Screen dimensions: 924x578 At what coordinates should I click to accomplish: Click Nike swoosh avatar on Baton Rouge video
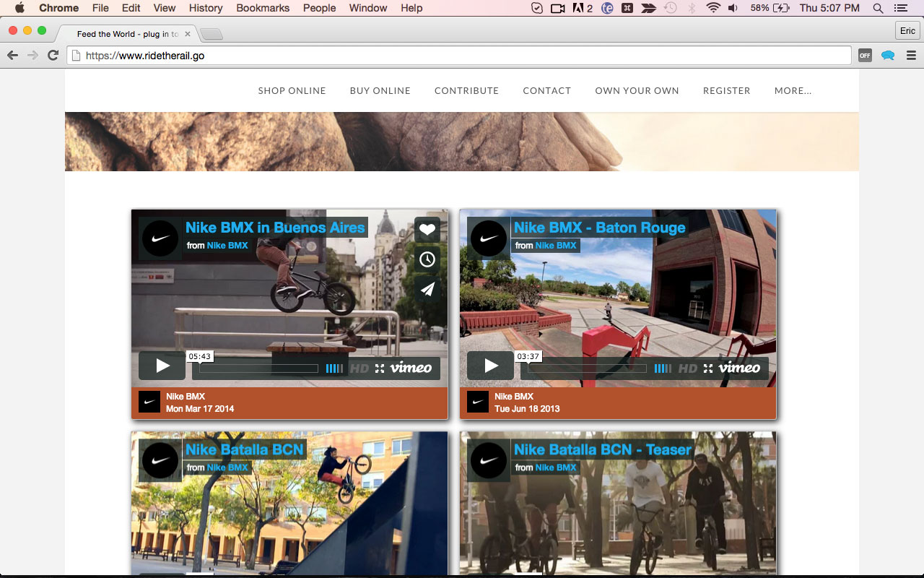488,238
